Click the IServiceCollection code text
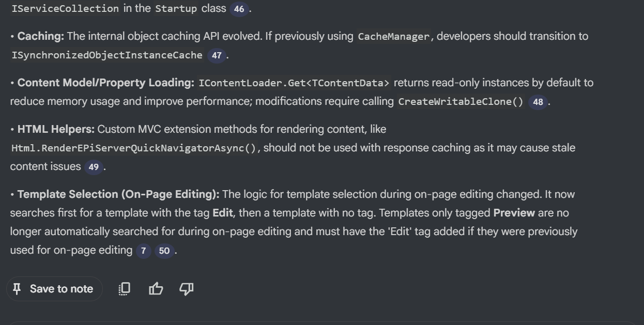 [65, 9]
